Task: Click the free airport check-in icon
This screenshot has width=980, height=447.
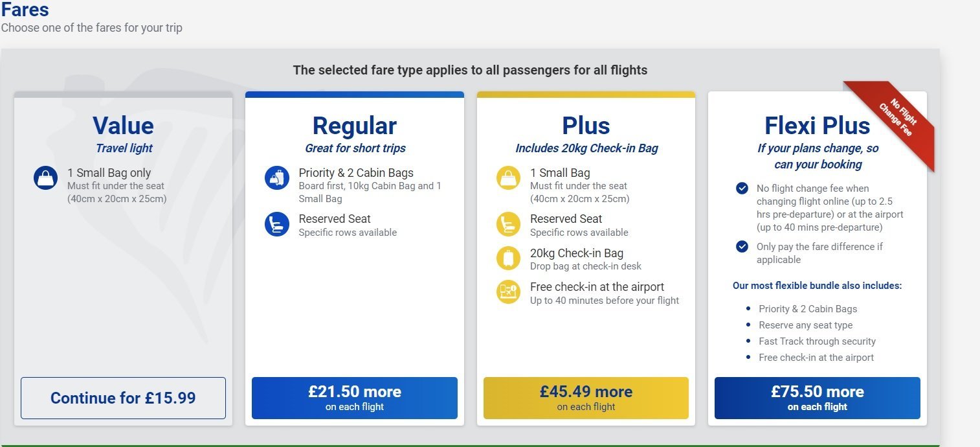Action: coord(508,292)
